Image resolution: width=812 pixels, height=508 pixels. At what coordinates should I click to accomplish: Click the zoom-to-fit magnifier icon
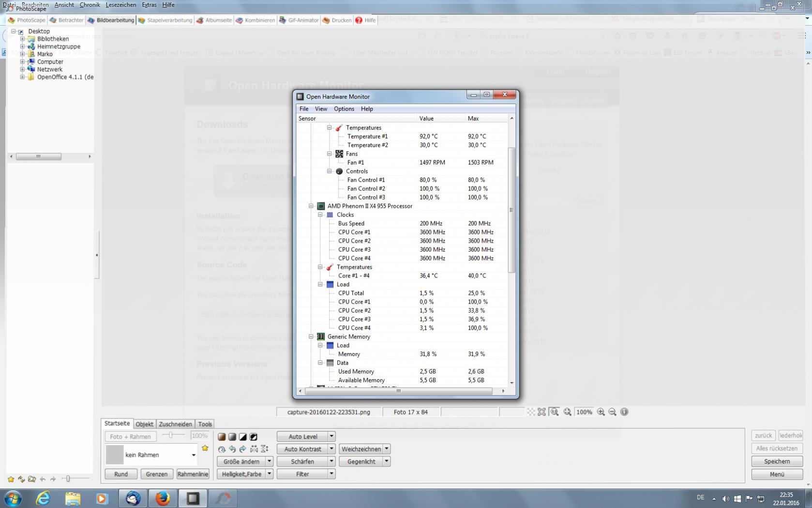pyautogui.click(x=567, y=412)
